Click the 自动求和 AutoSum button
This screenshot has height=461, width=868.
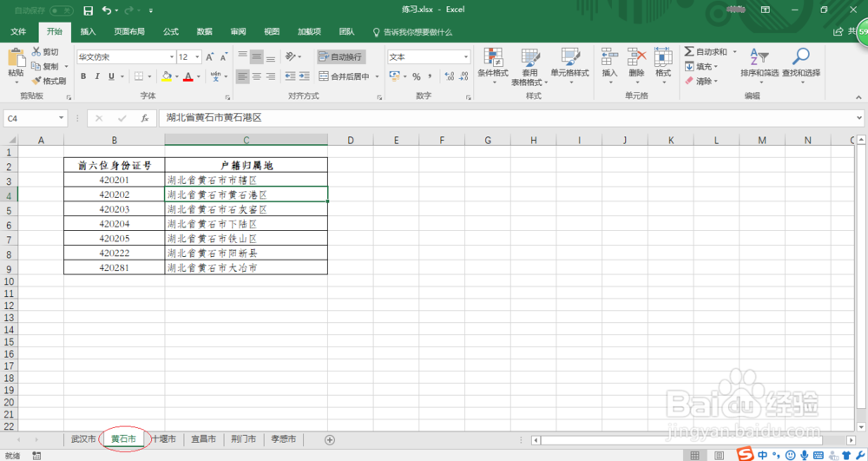tap(707, 51)
